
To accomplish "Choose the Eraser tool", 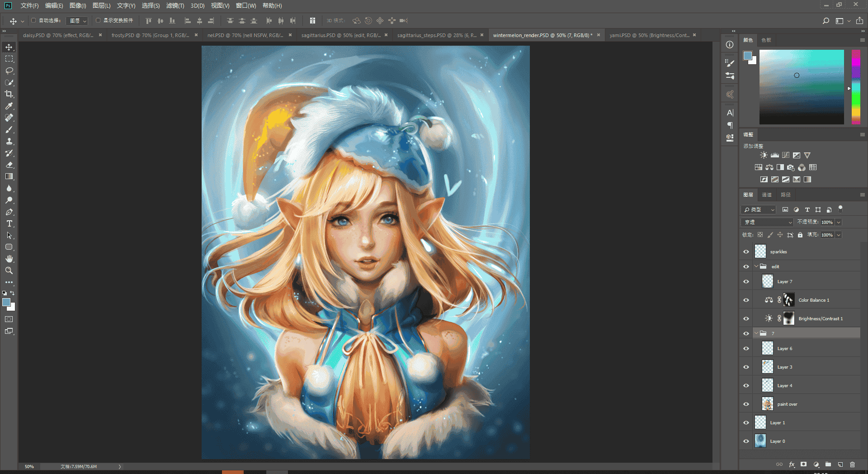I will tap(9, 165).
